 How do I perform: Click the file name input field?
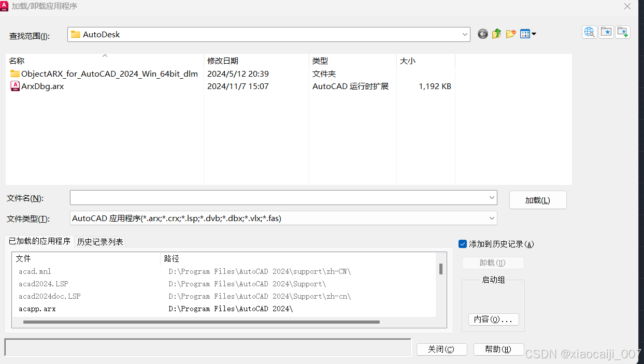pyautogui.click(x=278, y=198)
